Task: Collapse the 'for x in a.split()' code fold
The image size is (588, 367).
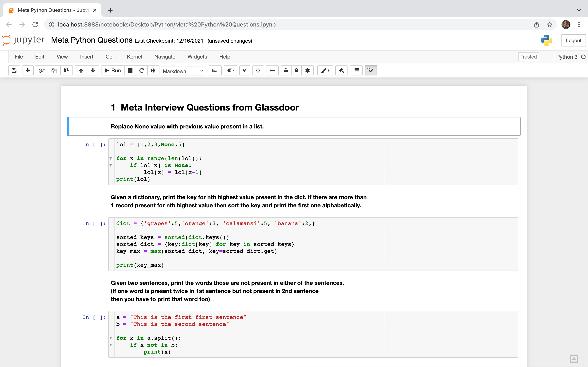Action: coord(111,338)
